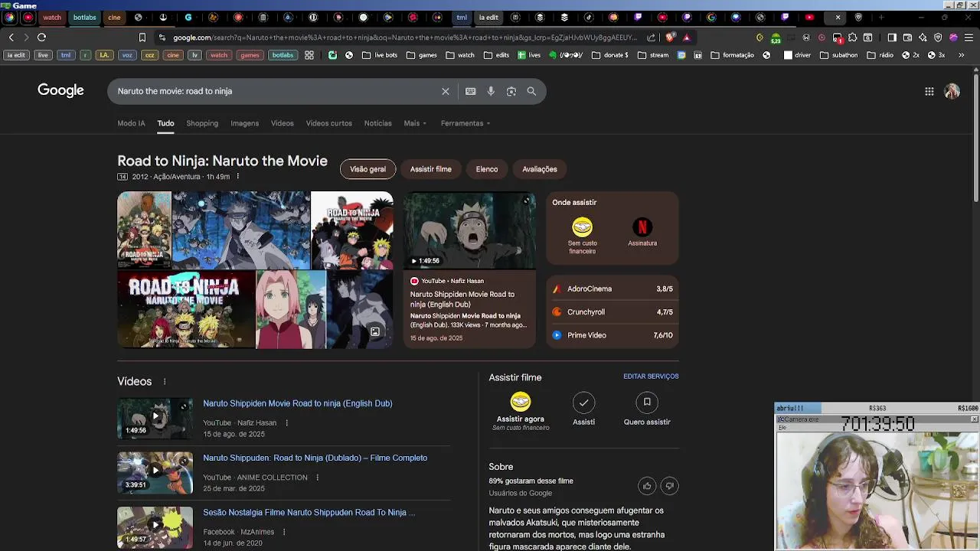Viewport: 980px width, 551px height.
Task: Open the formatação bookmarks folder
Action: click(732, 55)
